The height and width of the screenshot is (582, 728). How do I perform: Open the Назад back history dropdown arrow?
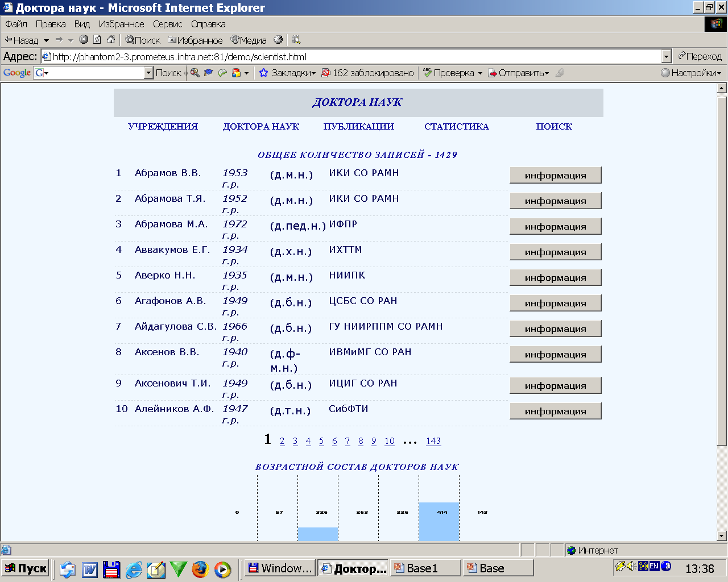(x=46, y=40)
